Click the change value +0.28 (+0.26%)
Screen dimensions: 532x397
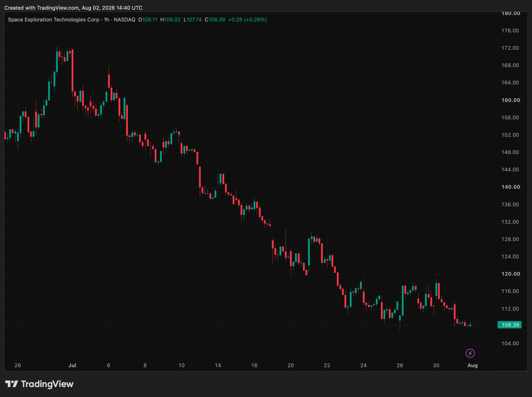pyautogui.click(x=247, y=20)
